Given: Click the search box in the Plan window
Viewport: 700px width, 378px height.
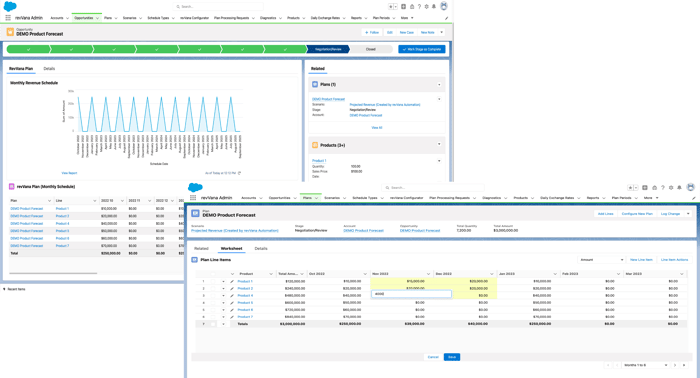Looking at the screenshot, I should coord(433,188).
